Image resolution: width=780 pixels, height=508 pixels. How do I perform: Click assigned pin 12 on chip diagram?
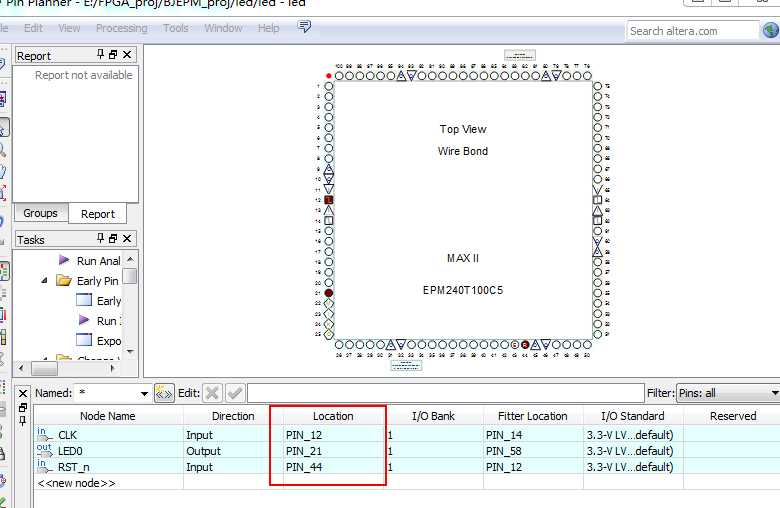(x=328, y=200)
